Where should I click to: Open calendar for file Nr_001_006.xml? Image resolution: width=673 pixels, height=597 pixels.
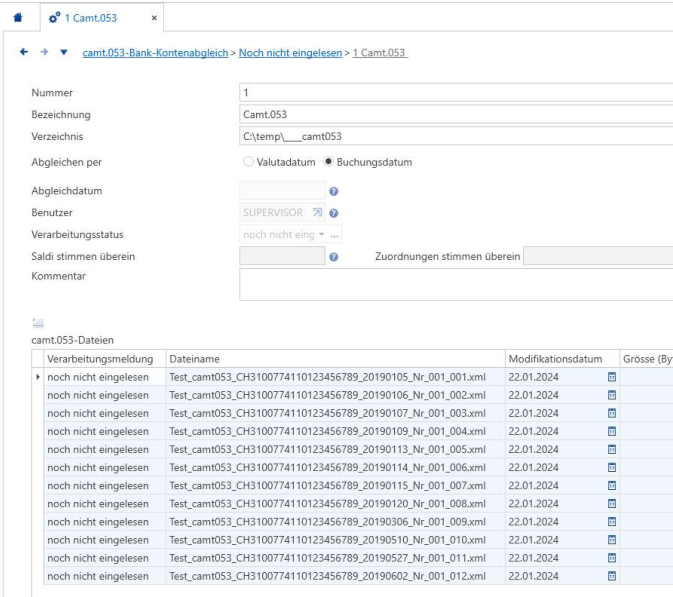[612, 467]
